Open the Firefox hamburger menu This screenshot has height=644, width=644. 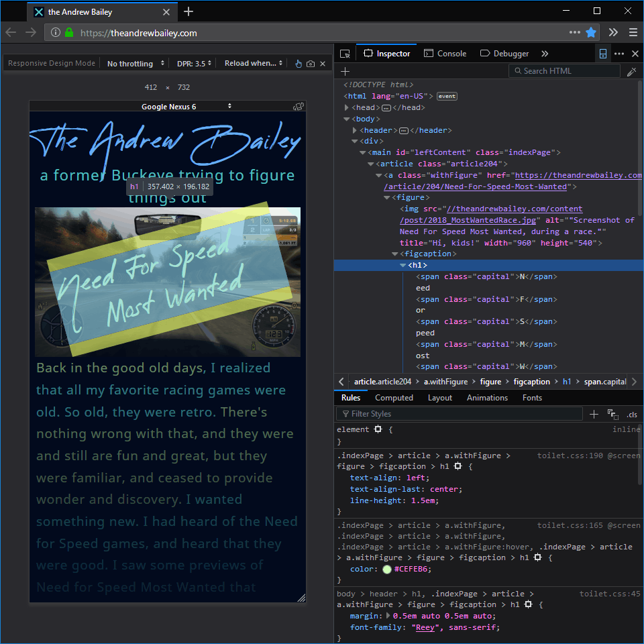[x=633, y=32]
